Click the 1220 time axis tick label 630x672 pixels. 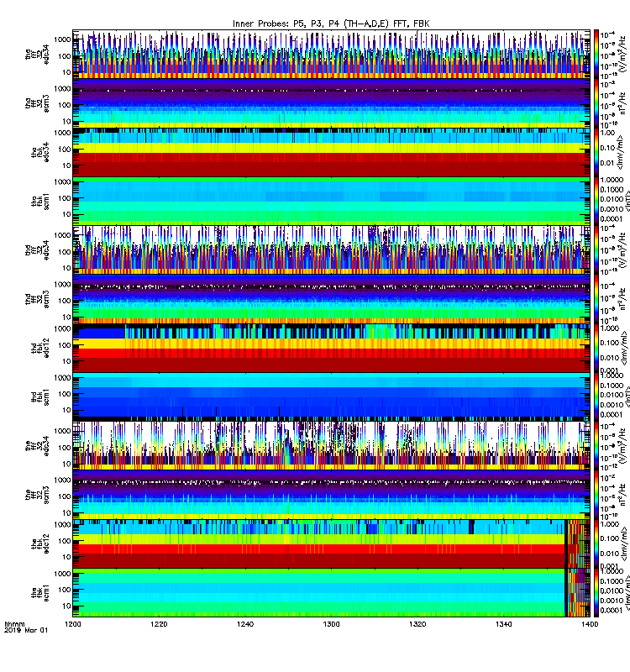click(x=159, y=624)
